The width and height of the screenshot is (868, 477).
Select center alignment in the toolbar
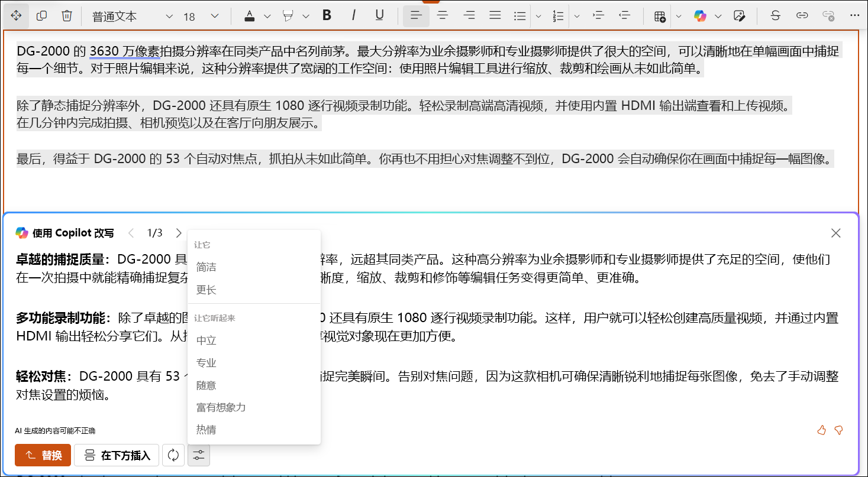click(442, 16)
